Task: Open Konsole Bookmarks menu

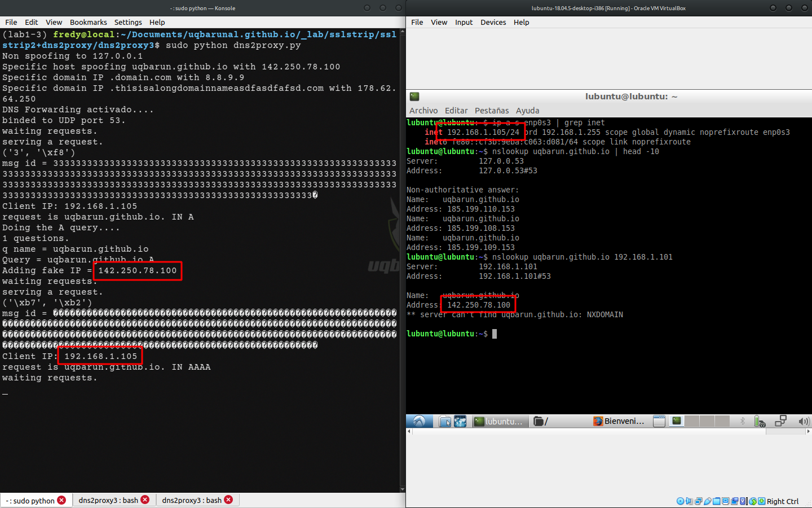Action: 89,22
